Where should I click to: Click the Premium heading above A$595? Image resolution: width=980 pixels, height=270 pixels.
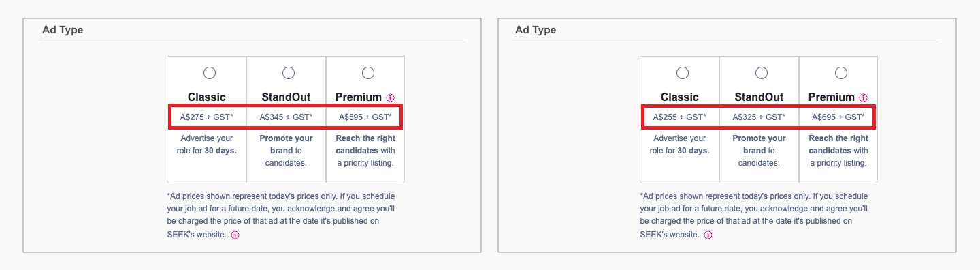pos(359,97)
